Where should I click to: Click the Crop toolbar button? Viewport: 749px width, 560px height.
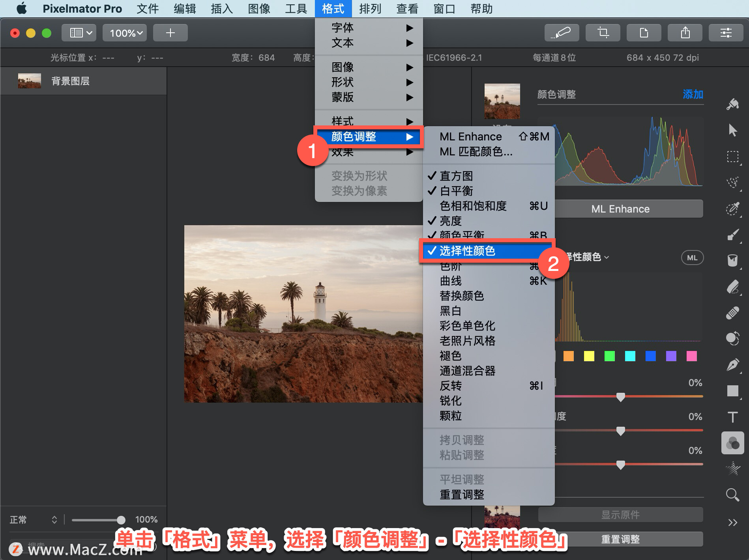point(603,33)
